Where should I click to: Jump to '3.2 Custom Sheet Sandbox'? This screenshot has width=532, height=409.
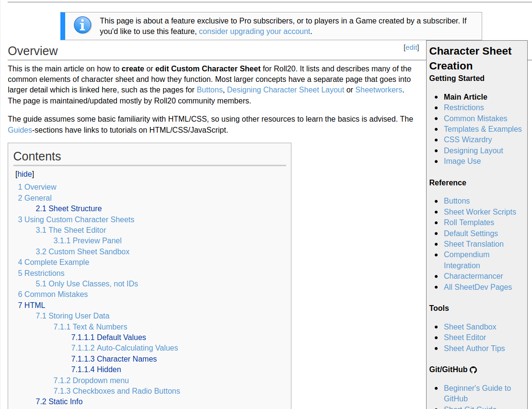pyautogui.click(x=82, y=251)
